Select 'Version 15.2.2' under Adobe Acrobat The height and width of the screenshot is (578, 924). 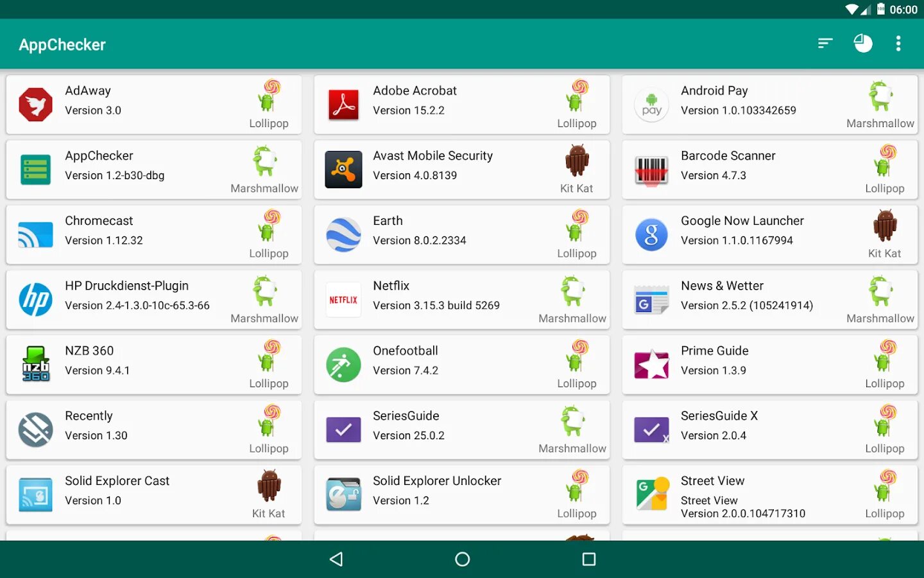coord(409,110)
